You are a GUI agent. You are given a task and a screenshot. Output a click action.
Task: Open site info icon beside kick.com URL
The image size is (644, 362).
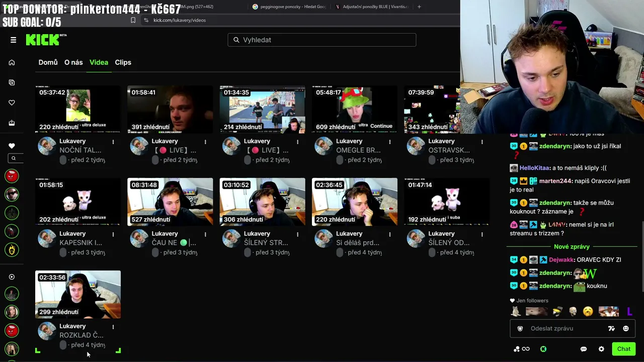146,20
